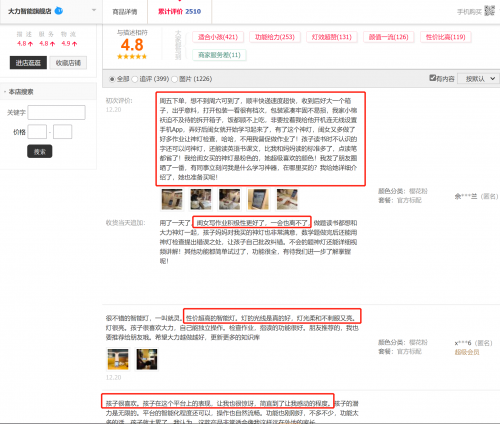The height and width of the screenshot is (424, 500).
Task: Uncheck the 有内容 checkbox
Action: pyautogui.click(x=432, y=78)
